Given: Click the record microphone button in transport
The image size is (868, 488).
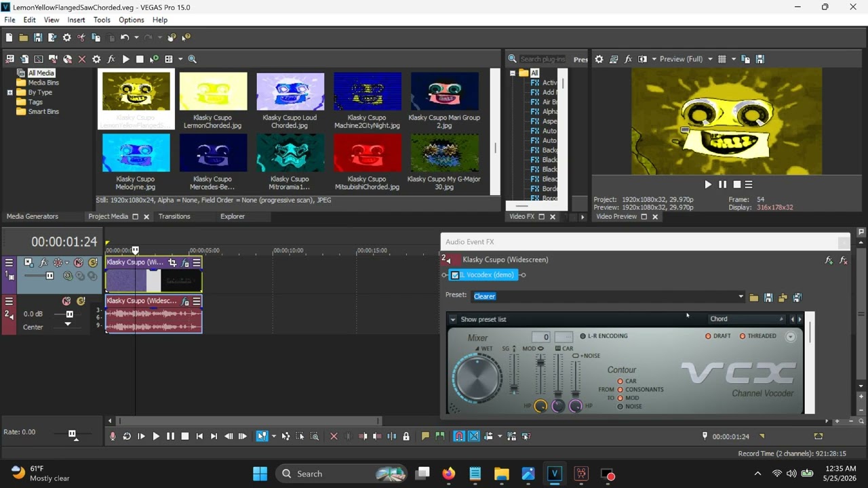Looking at the screenshot, I should click(x=113, y=436).
